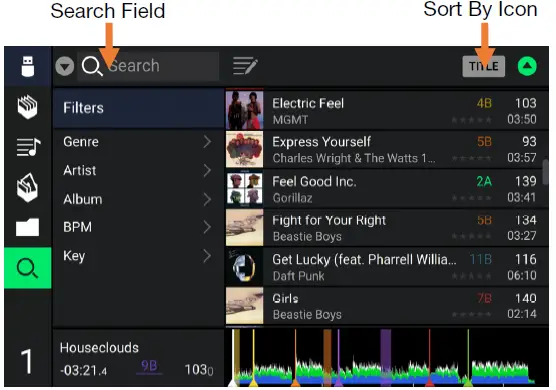Viewport: 556px width, 390px height.
Task: Open the files folder icon in sidebar
Action: tap(28, 227)
